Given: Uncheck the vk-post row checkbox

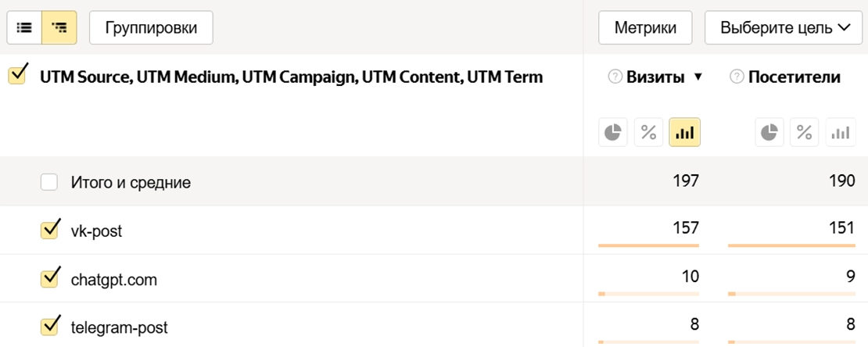Looking at the screenshot, I should 49,231.
